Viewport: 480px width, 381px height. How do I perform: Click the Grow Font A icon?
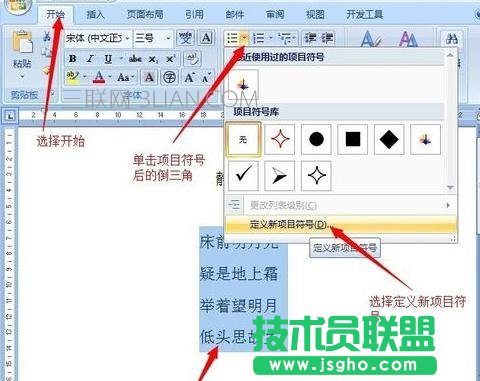(189, 77)
